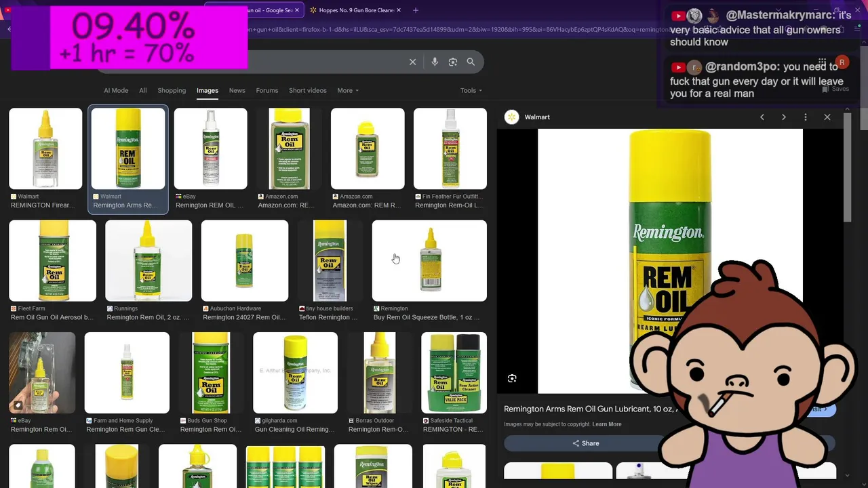This screenshot has width=868, height=488.
Task: Switch to Forums results tab
Action: [267, 90]
